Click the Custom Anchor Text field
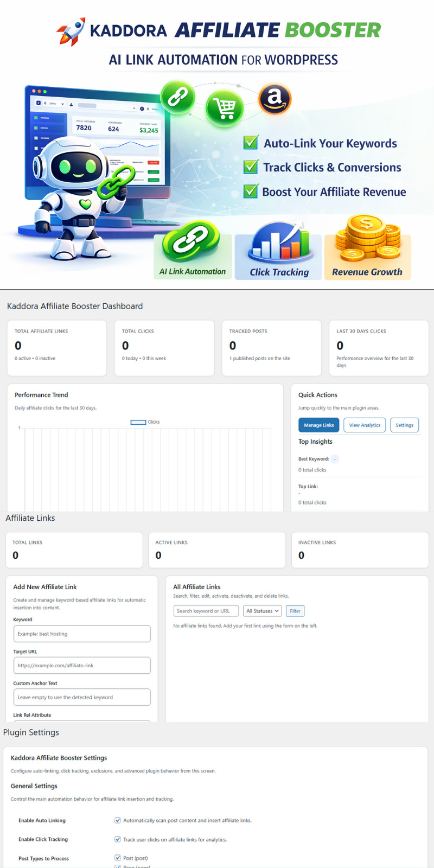Viewport: 434px width, 868px height. coord(82,697)
